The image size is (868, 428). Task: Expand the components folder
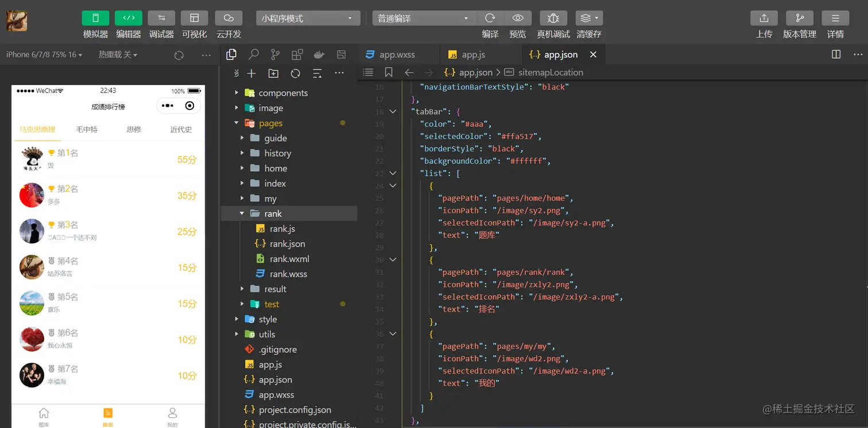(289, 93)
